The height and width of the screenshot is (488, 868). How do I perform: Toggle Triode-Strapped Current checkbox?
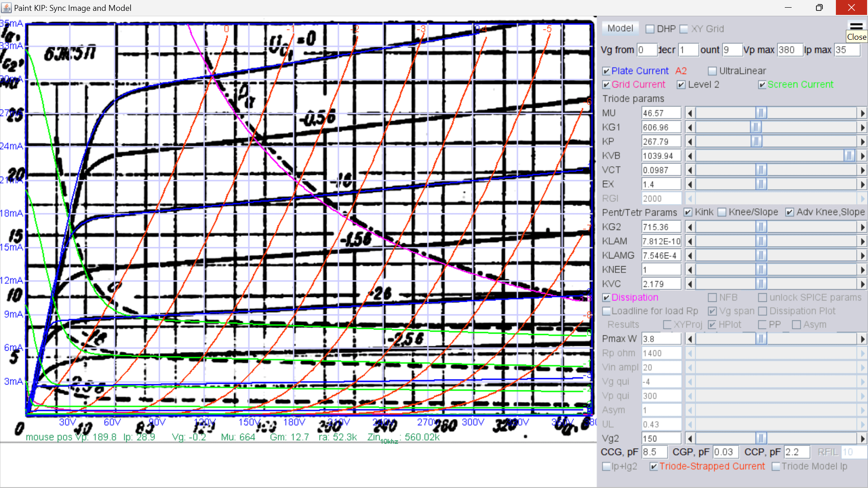pyautogui.click(x=653, y=467)
